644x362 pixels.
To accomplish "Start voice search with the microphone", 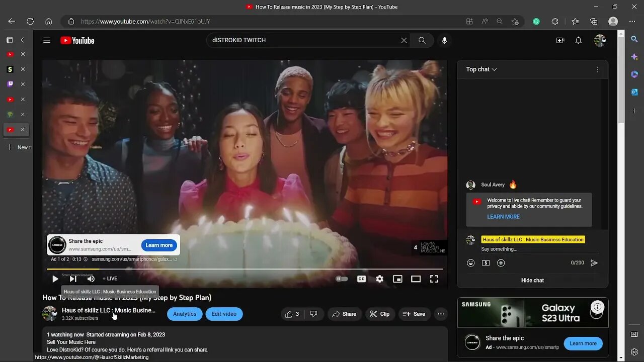I will point(444,40).
